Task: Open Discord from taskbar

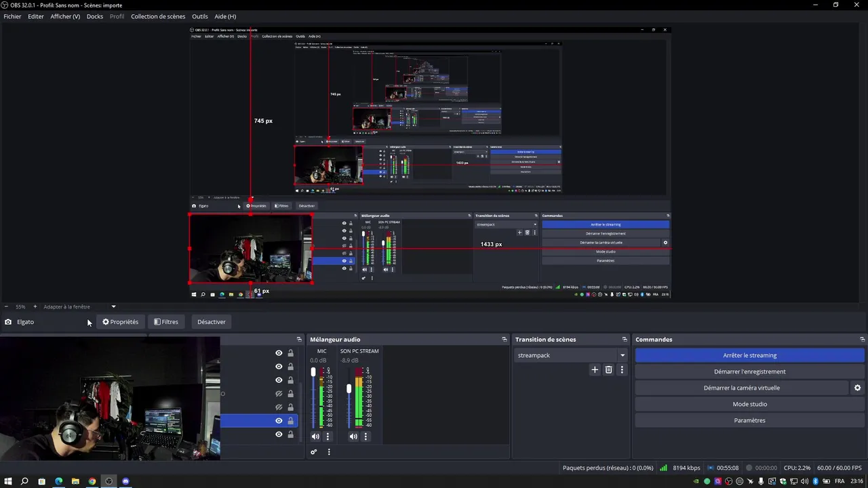Action: click(125, 481)
